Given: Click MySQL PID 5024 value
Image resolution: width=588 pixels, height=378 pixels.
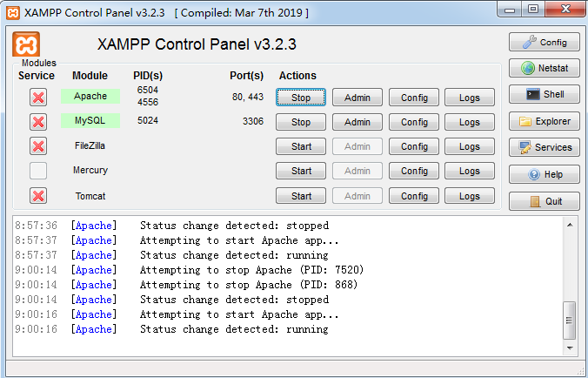Looking at the screenshot, I should pyautogui.click(x=148, y=120).
